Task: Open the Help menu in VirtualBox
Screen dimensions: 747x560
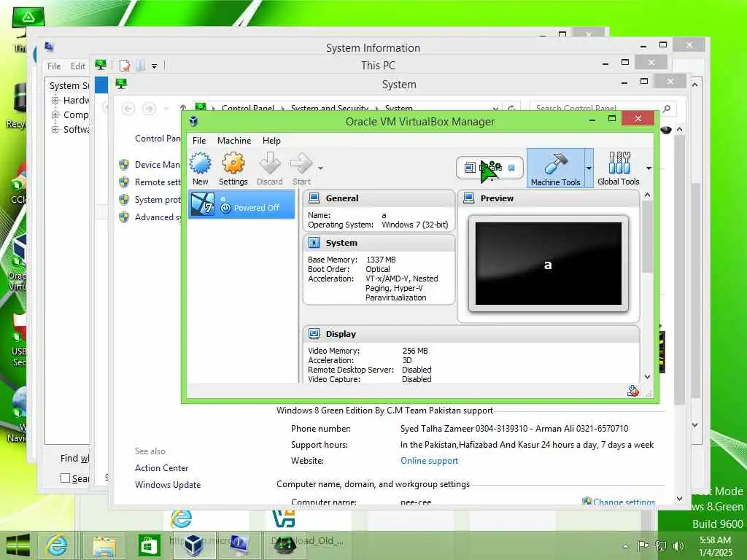Action: point(271,141)
